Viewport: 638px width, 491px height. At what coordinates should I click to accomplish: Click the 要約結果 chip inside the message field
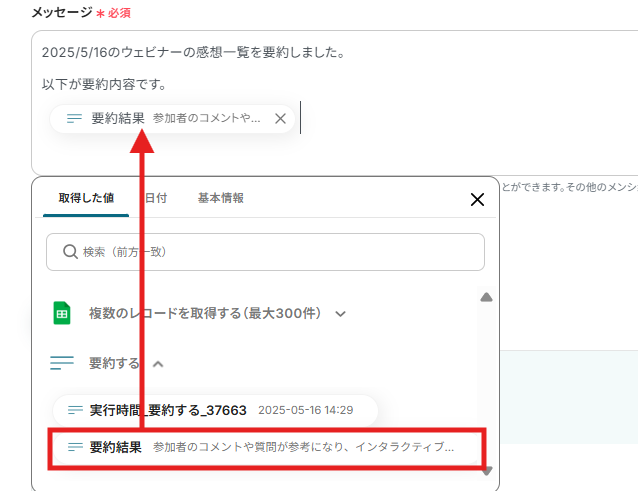click(173, 119)
